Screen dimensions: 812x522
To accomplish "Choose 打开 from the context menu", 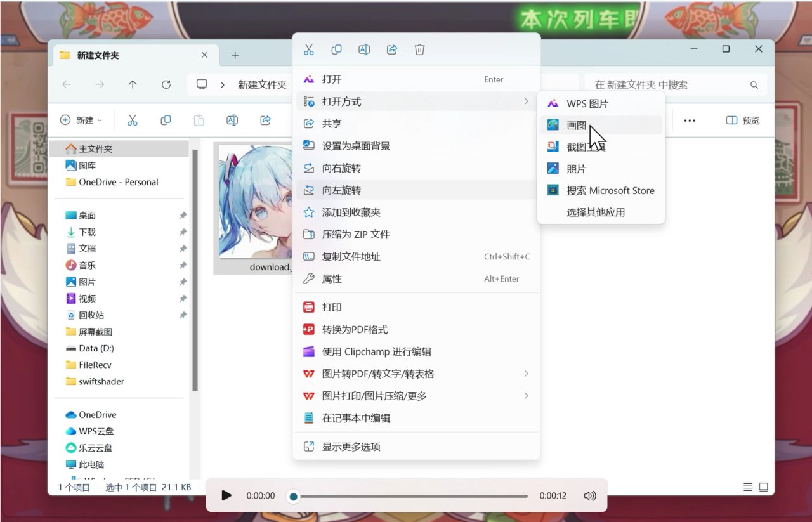I will pos(416,79).
